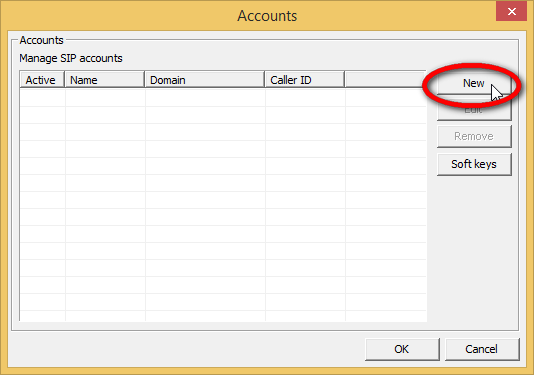The image size is (534, 375).
Task: Select the Active column header
Action: coord(42,80)
